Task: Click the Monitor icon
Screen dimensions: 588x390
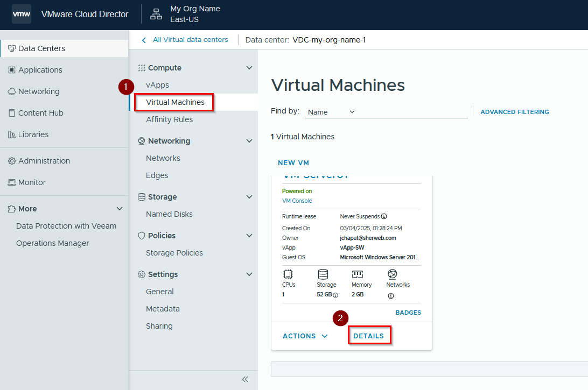Action: tap(12, 182)
